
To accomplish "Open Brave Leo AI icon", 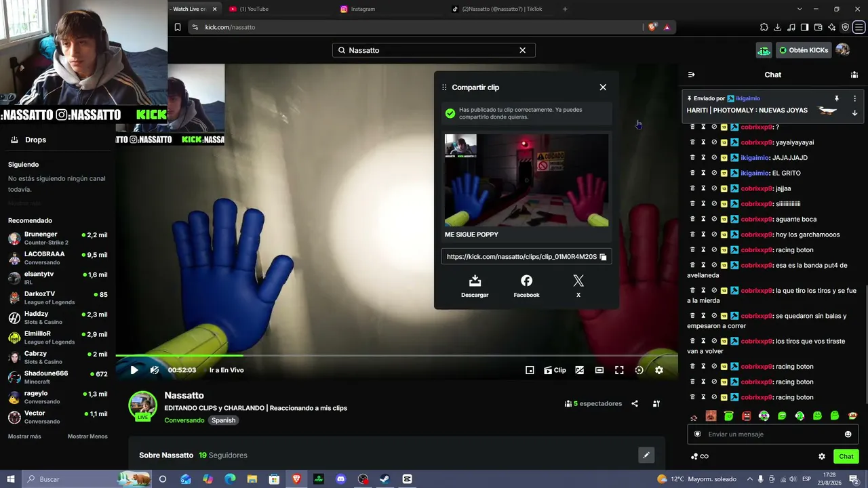I will pos(831,27).
